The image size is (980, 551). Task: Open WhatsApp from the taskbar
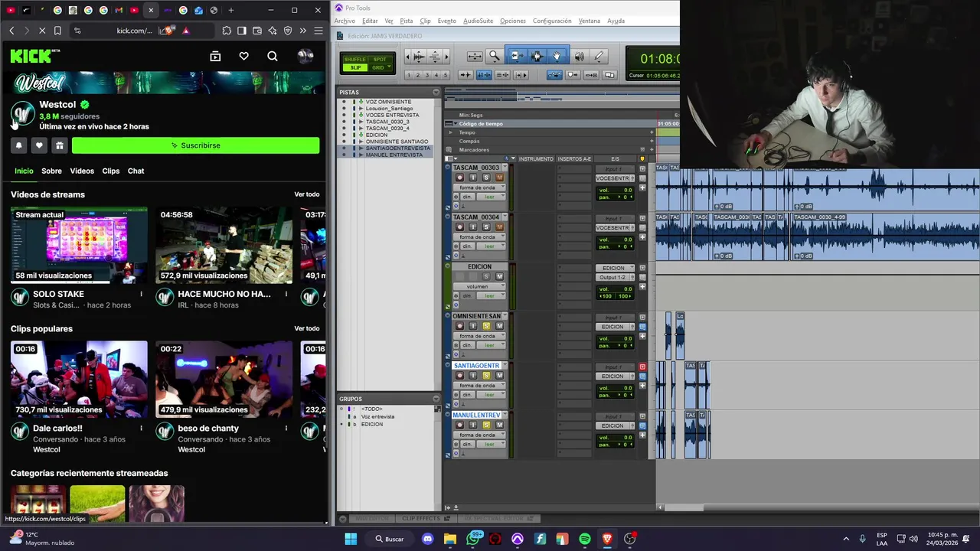(472, 539)
